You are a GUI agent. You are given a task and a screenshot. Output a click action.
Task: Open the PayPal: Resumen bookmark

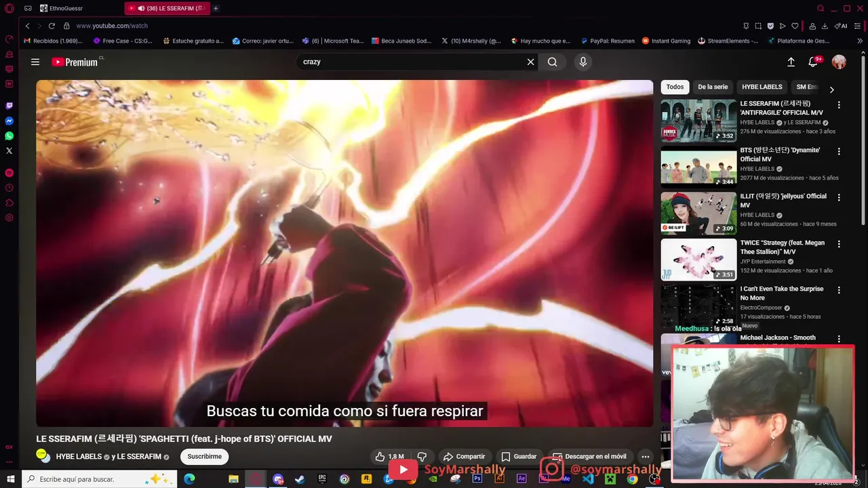tap(607, 41)
